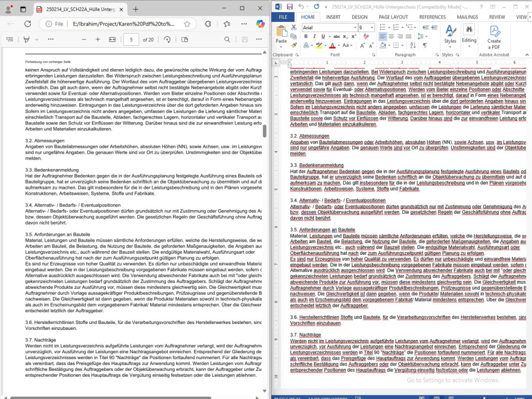Click the Cut scissors icon in Word
This screenshot has width=532, height=399.
coord(294,28)
